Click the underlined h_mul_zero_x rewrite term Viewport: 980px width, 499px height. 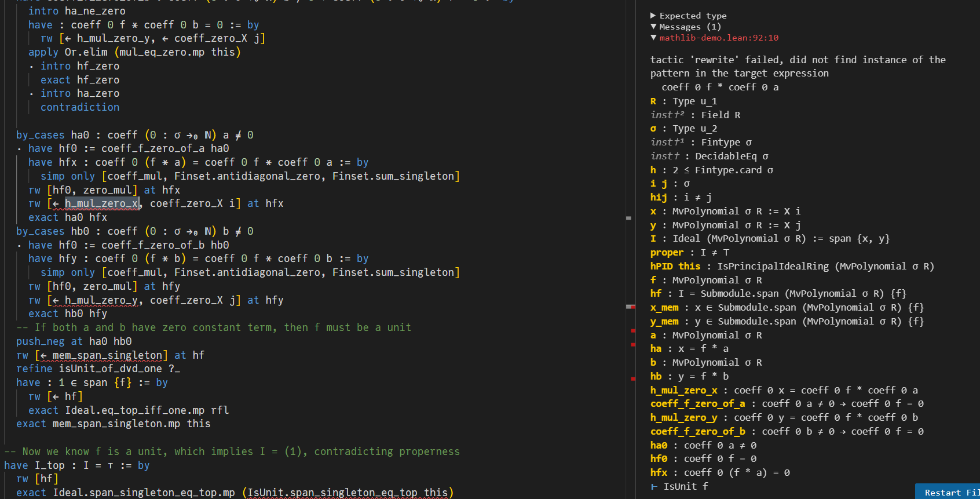click(101, 203)
